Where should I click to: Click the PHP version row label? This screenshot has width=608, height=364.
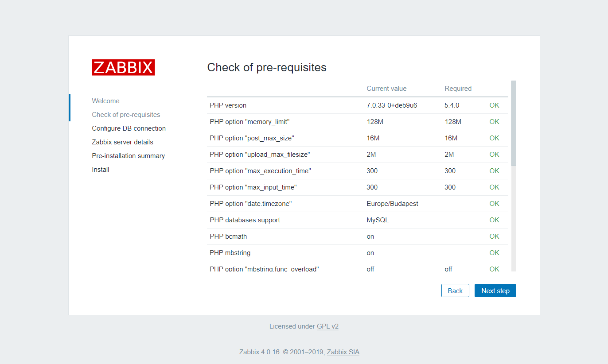pos(228,105)
